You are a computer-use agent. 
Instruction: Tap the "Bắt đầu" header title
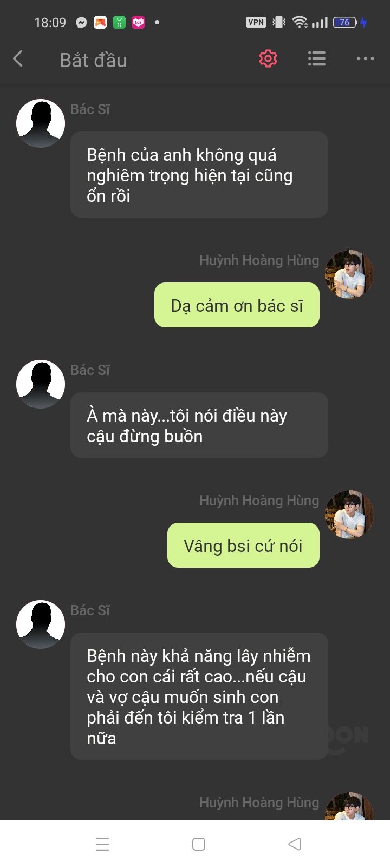pos(94,60)
